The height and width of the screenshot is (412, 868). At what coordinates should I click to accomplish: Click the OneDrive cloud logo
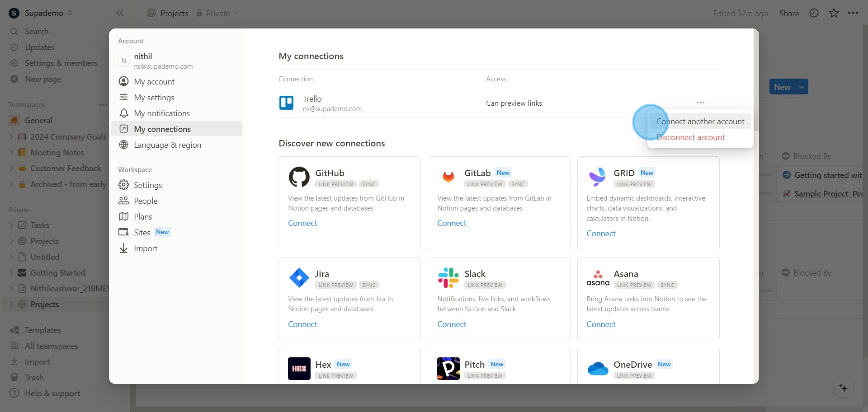(x=598, y=369)
